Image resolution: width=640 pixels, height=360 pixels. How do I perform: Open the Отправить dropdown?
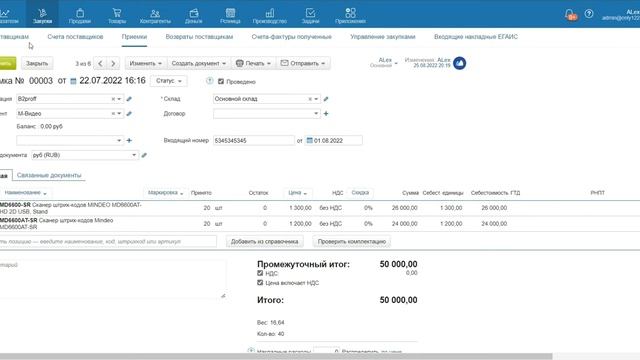click(303, 63)
